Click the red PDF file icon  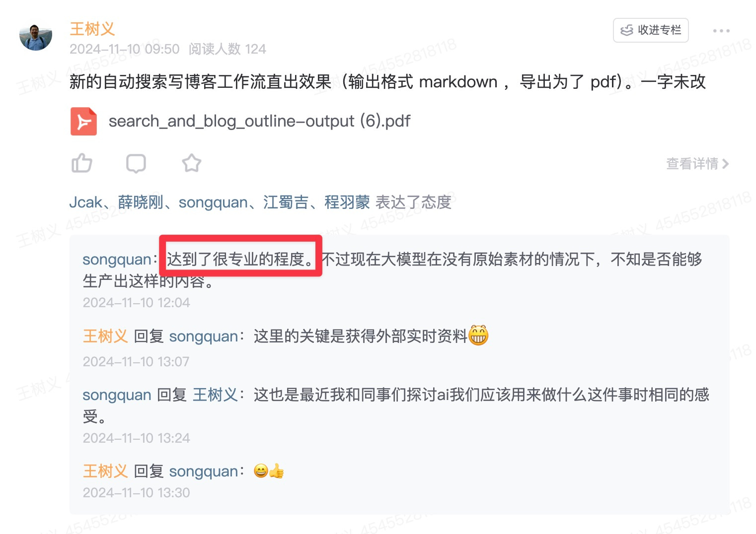pos(83,121)
